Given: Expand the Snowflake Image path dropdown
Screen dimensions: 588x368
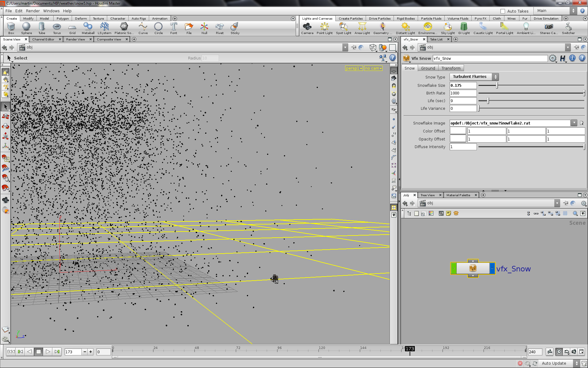Looking at the screenshot, I should (x=574, y=123).
